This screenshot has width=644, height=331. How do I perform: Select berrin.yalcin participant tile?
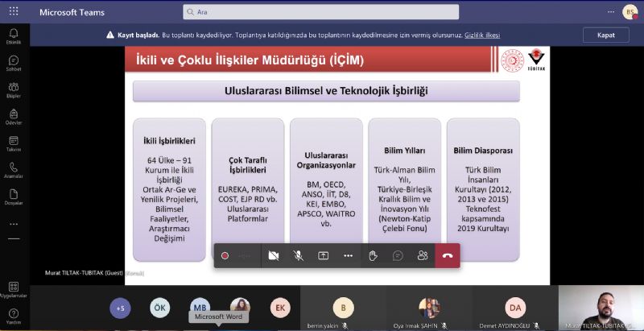344,308
